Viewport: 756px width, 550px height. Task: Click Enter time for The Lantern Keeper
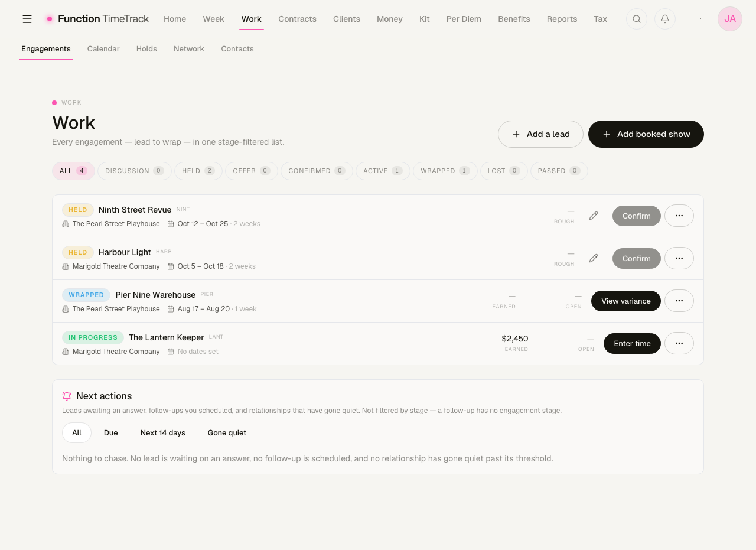click(x=632, y=343)
